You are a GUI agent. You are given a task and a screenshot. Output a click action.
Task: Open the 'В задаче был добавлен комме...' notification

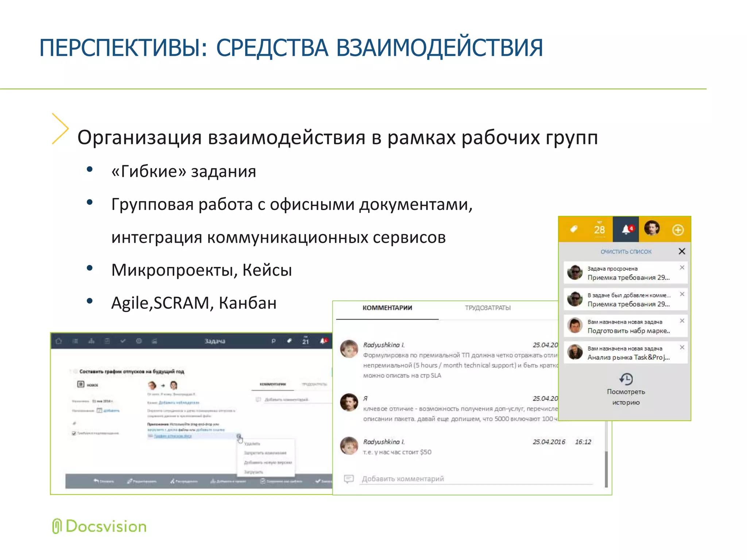[626, 299]
